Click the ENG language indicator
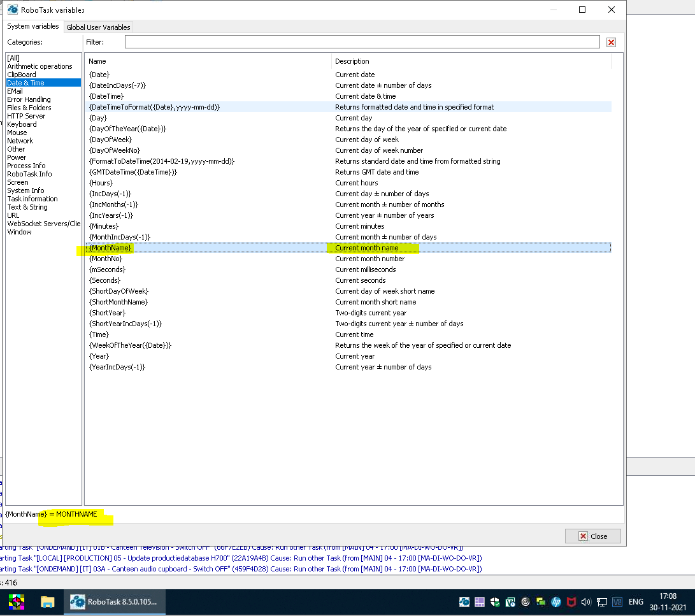Image resolution: width=695 pixels, height=616 pixels. 635,602
